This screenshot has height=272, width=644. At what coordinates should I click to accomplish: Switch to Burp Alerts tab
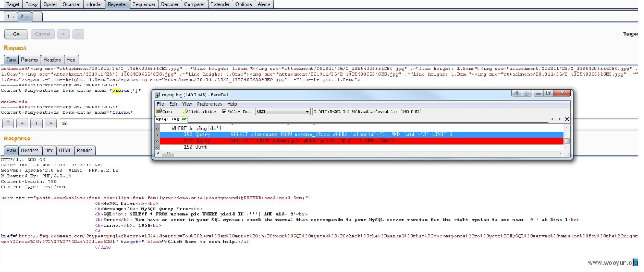pyautogui.click(x=263, y=4)
